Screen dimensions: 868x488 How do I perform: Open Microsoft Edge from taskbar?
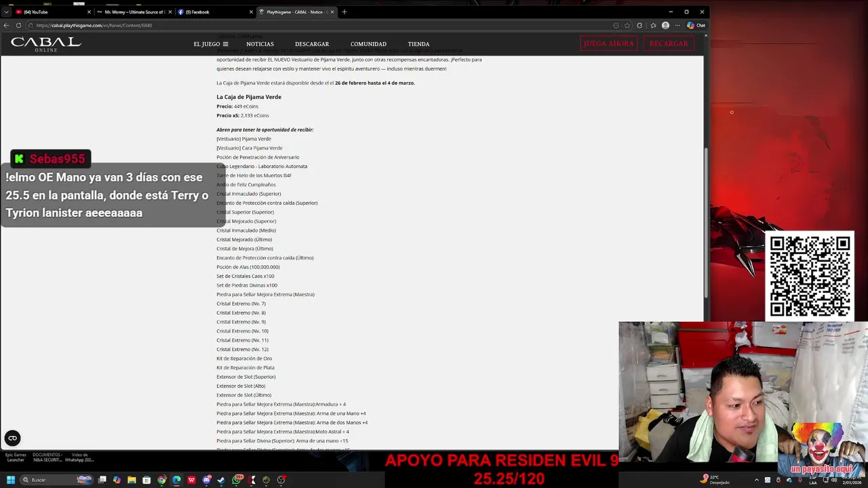(177, 480)
